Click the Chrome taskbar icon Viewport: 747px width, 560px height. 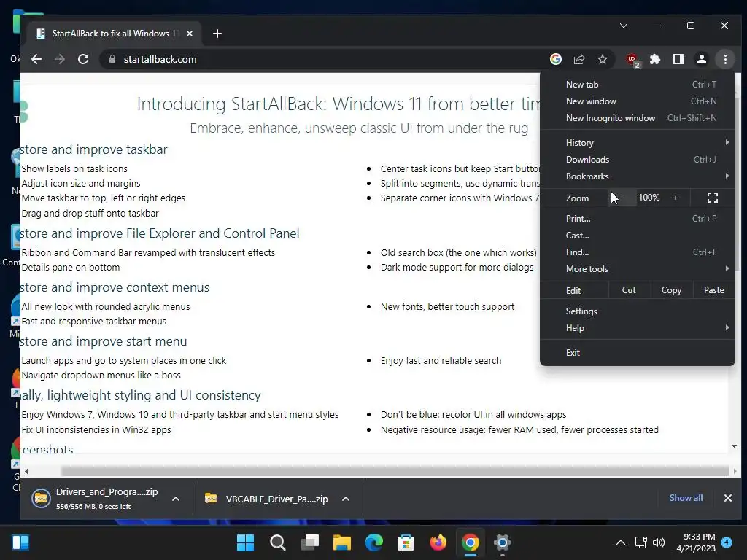[471, 542]
